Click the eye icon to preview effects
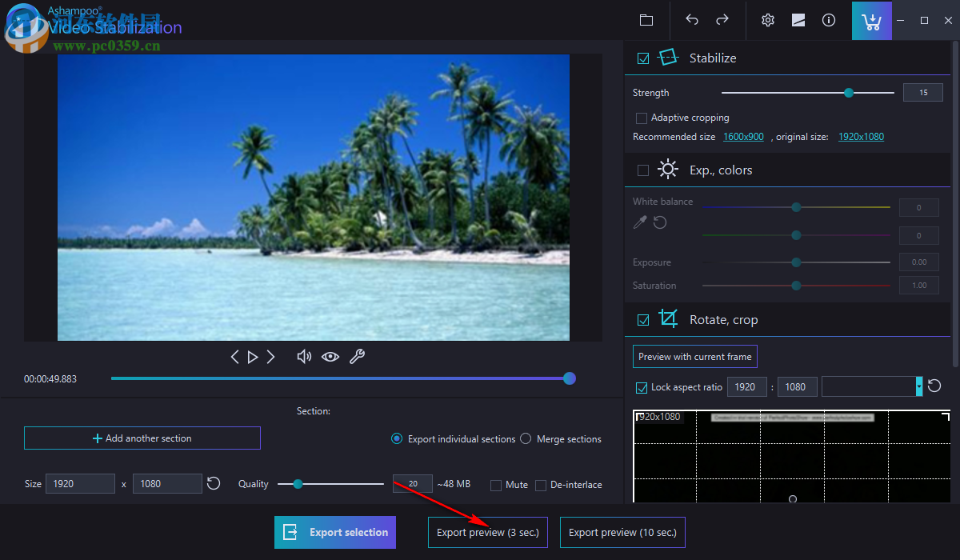The height and width of the screenshot is (560, 960). click(330, 356)
